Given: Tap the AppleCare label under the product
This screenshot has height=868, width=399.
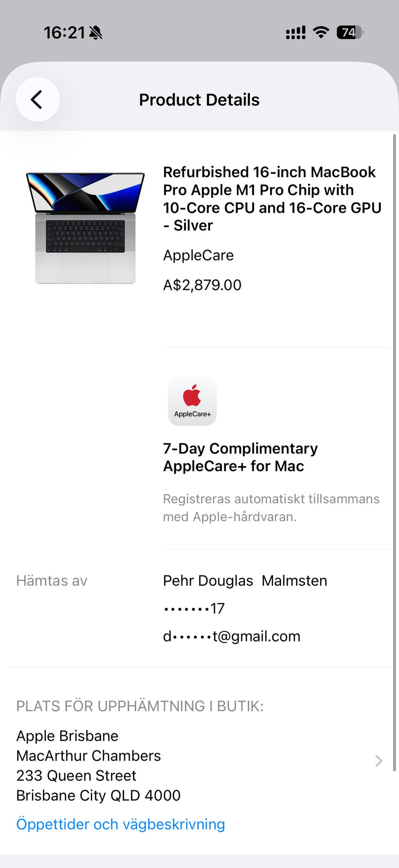Looking at the screenshot, I should coord(198,255).
